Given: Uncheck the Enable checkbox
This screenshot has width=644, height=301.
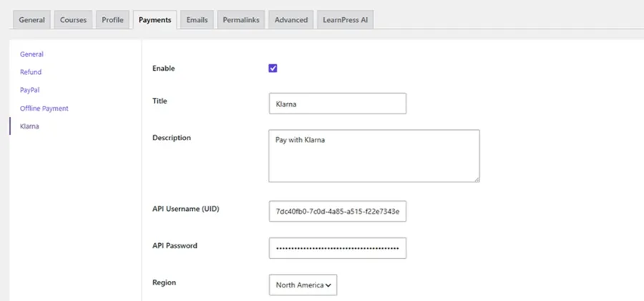Looking at the screenshot, I should (273, 68).
